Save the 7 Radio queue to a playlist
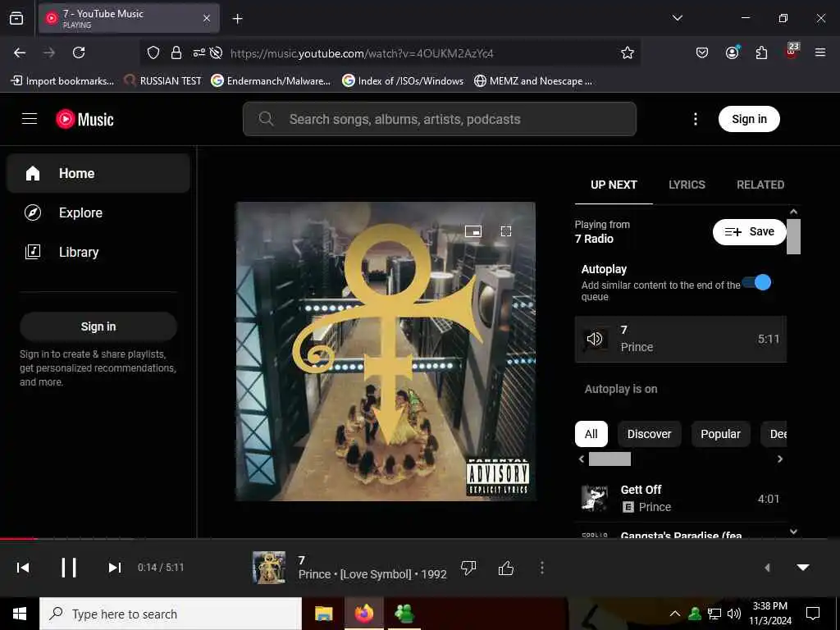The width and height of the screenshot is (840, 630). click(749, 231)
